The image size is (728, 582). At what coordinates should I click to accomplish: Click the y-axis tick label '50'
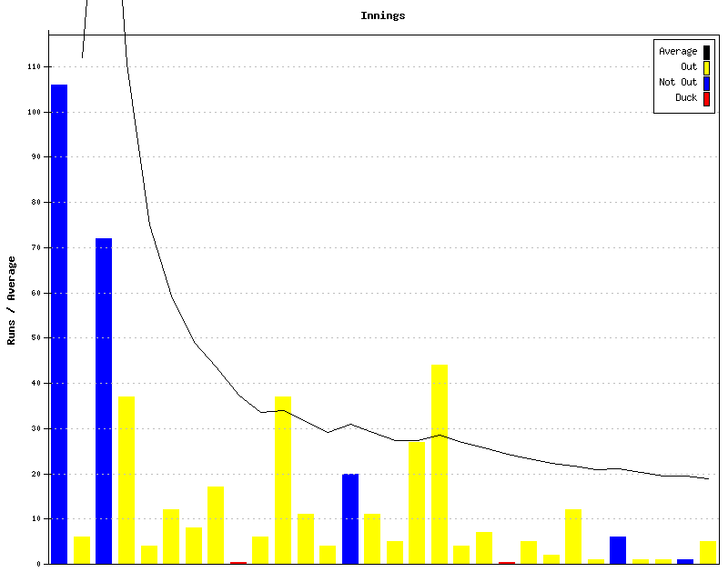point(36,338)
